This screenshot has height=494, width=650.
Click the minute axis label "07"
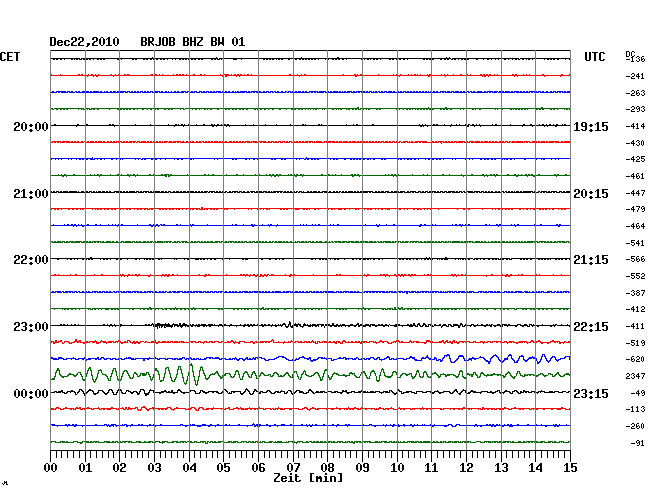pos(293,468)
